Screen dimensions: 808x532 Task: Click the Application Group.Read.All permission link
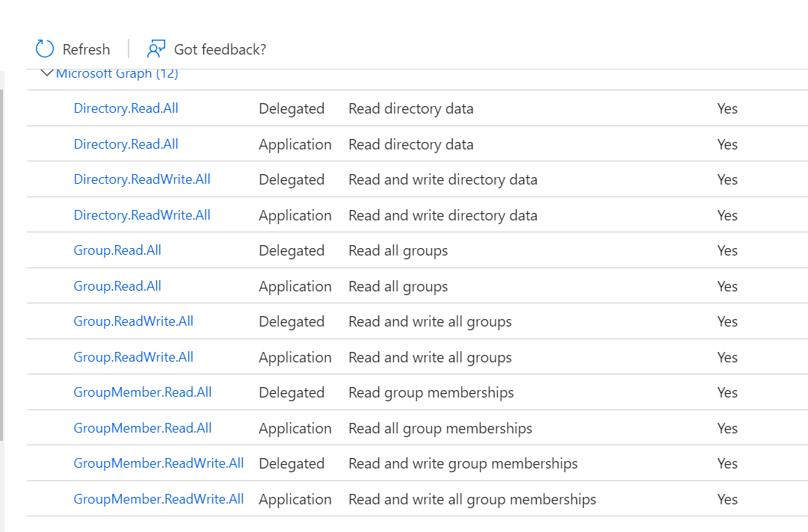(x=117, y=286)
